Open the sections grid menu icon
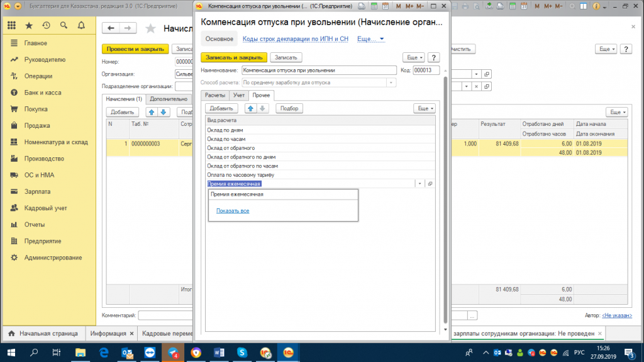 tap(11, 26)
